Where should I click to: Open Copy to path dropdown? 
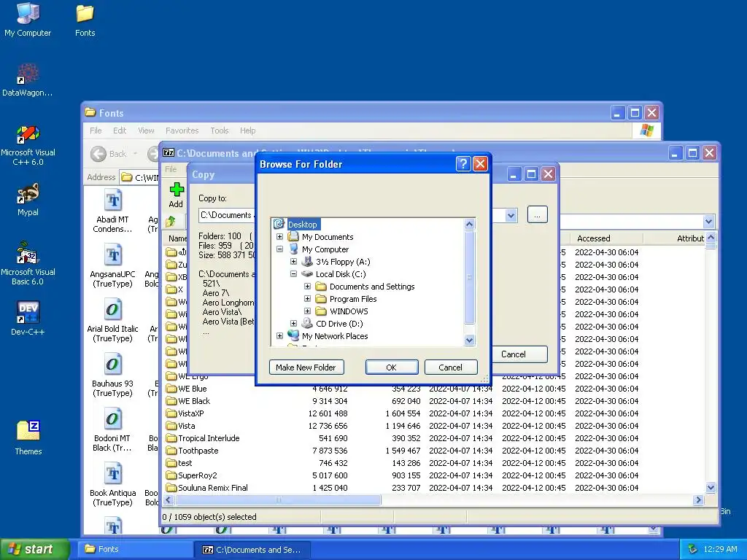click(x=511, y=215)
